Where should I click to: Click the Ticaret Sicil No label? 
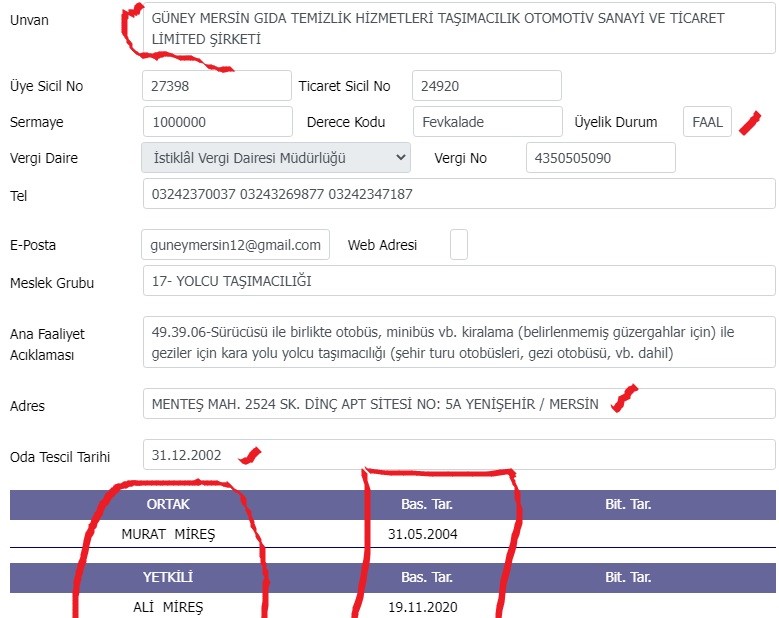point(344,86)
